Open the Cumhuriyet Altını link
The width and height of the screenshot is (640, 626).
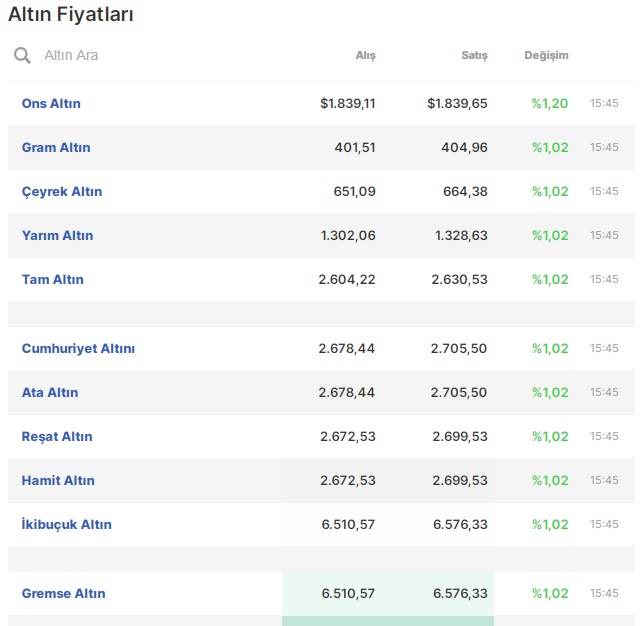pos(78,348)
